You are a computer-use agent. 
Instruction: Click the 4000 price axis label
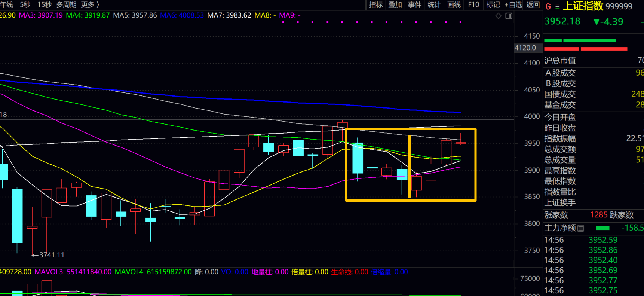pyautogui.click(x=532, y=116)
